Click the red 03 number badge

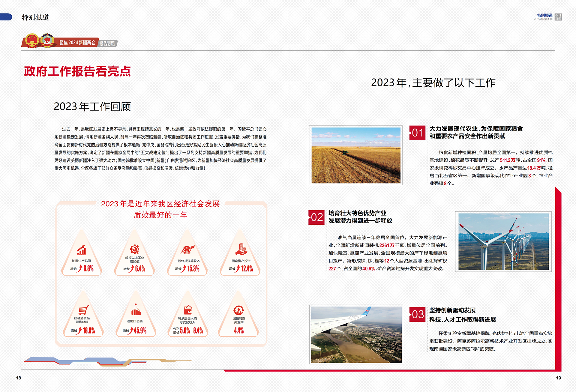[x=417, y=314]
